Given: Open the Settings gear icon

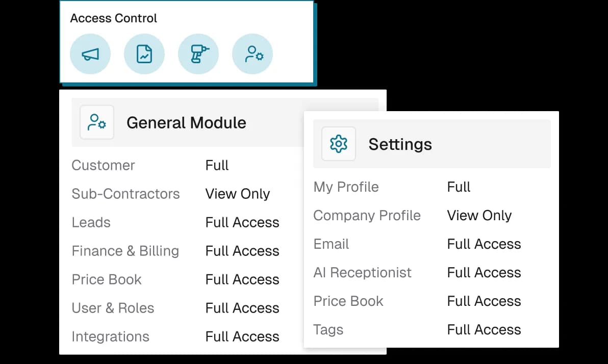Looking at the screenshot, I should click(x=338, y=144).
